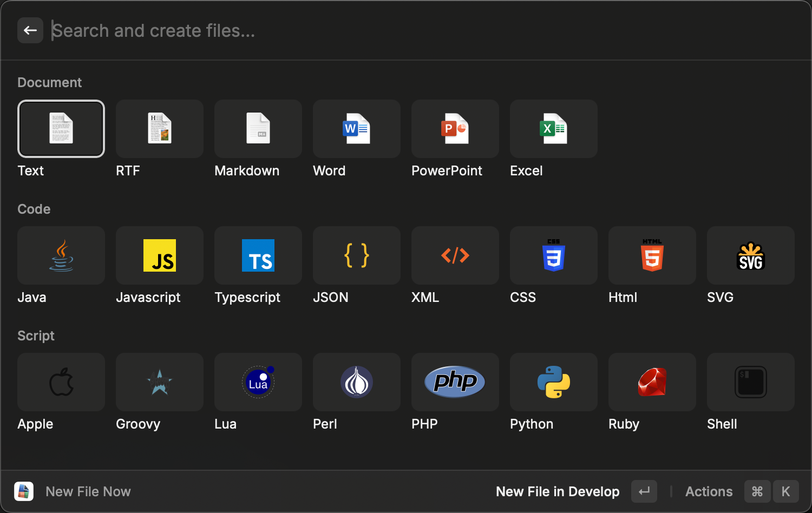
Task: Click the New File Now label
Action: coord(88,491)
